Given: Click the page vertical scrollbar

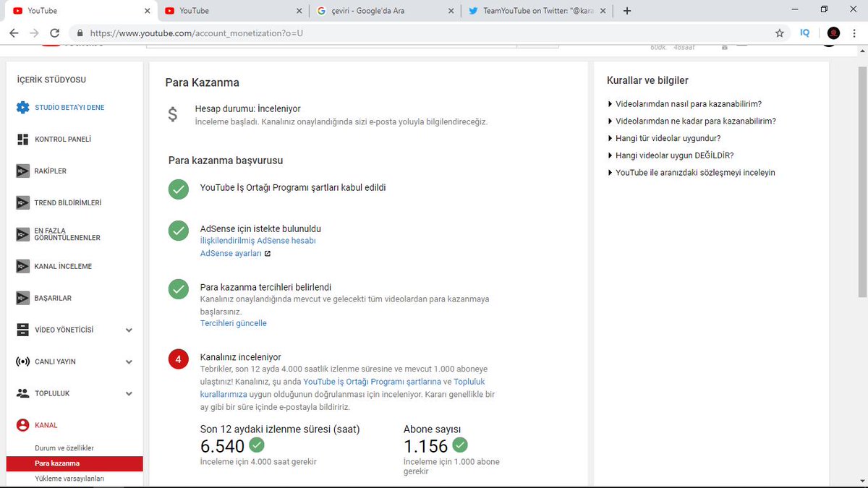Looking at the screenshot, I should (861, 181).
